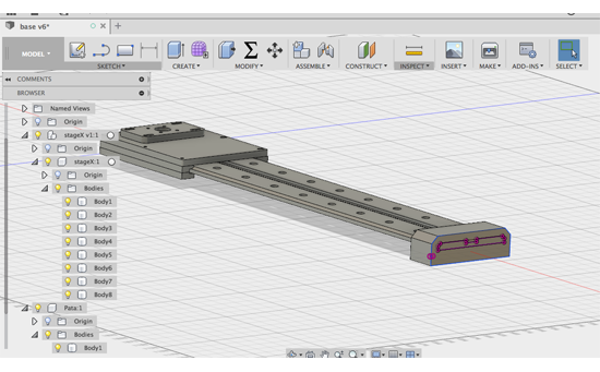
Task: Select the Sketch Dimension tool
Action: click(149, 51)
